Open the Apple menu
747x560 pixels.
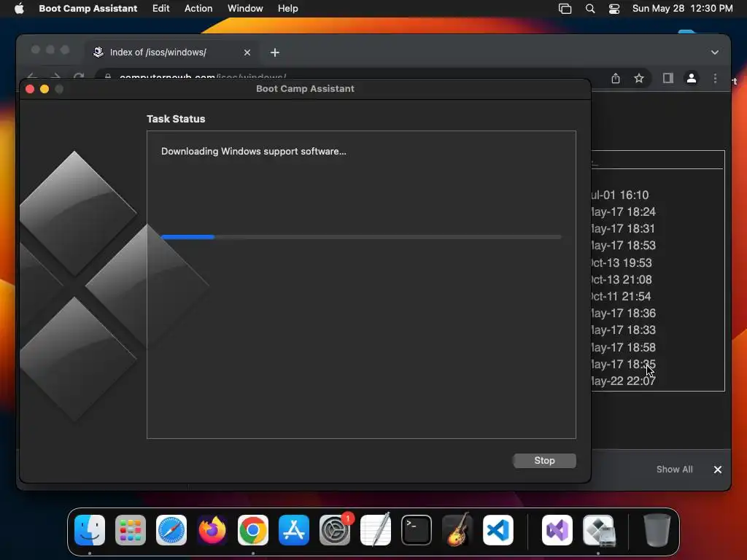(x=19, y=8)
